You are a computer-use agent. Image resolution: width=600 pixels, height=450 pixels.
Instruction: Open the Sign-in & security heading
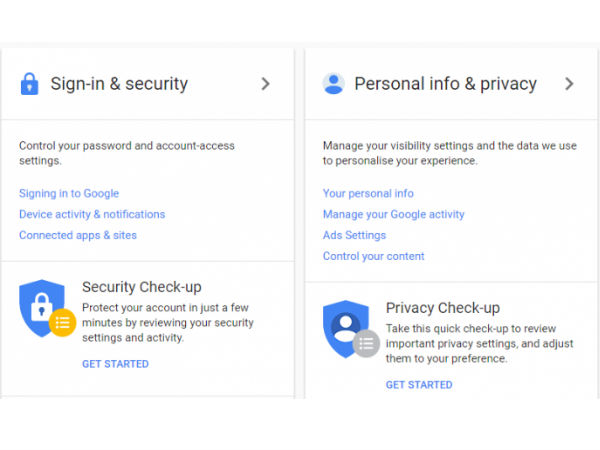tap(119, 84)
